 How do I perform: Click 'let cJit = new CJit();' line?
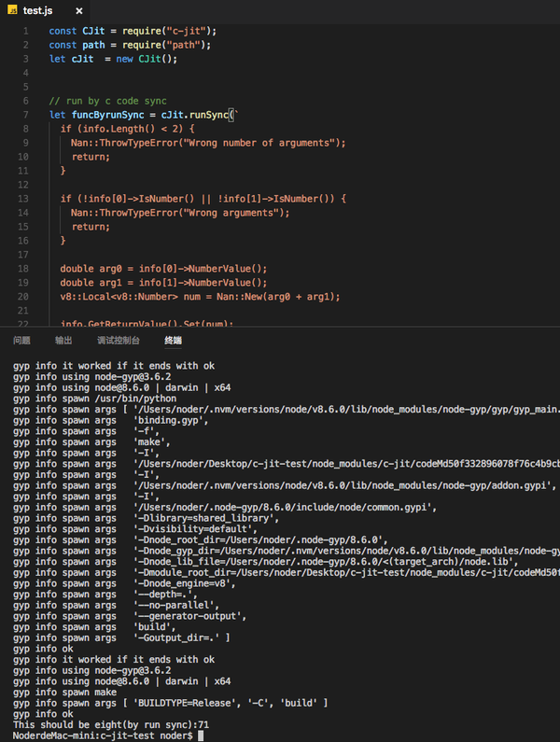tap(113, 59)
